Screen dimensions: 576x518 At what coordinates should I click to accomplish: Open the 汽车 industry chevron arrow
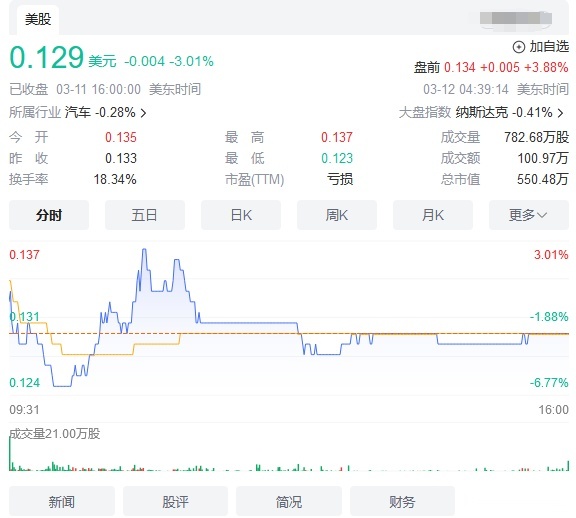(x=143, y=113)
